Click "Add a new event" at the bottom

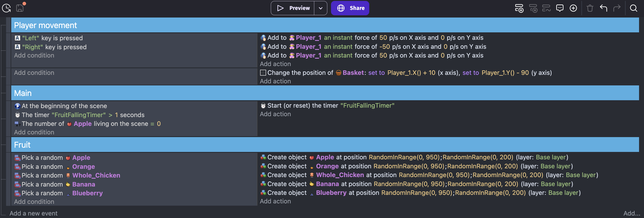point(34,213)
